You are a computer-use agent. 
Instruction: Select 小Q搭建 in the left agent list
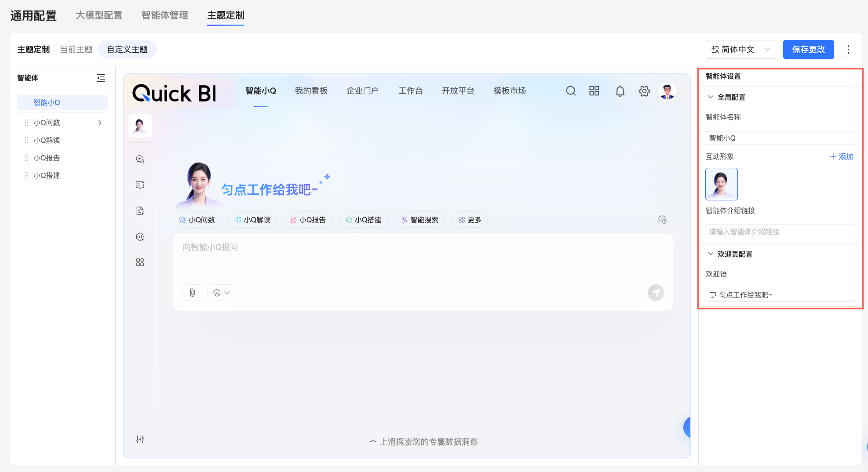coord(47,175)
